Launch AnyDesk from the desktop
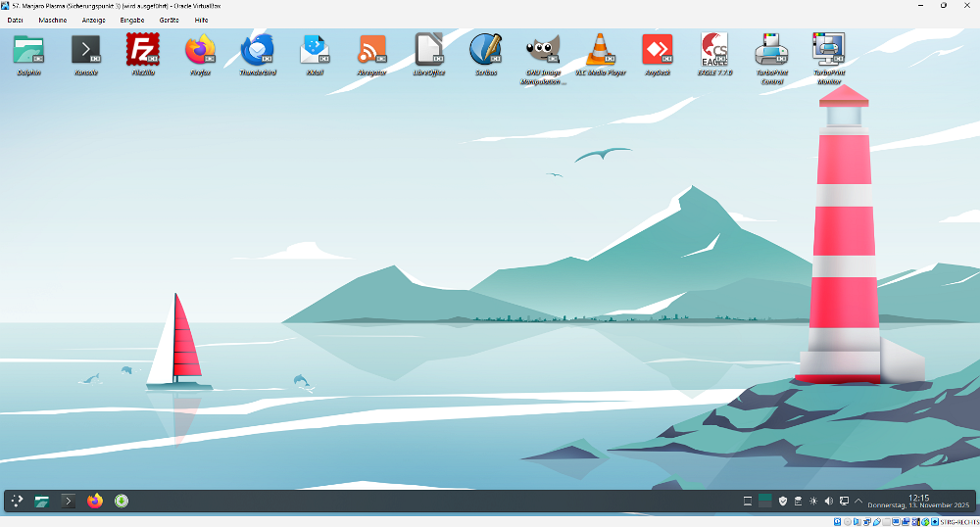Screen dimensions: 980x527 [657, 49]
